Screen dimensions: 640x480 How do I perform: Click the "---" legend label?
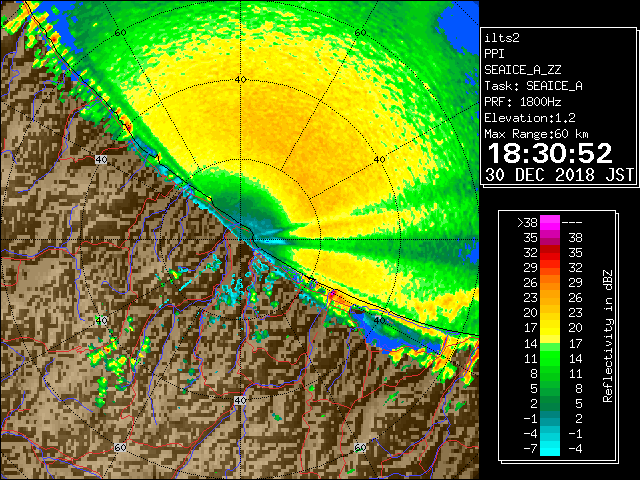572,223
